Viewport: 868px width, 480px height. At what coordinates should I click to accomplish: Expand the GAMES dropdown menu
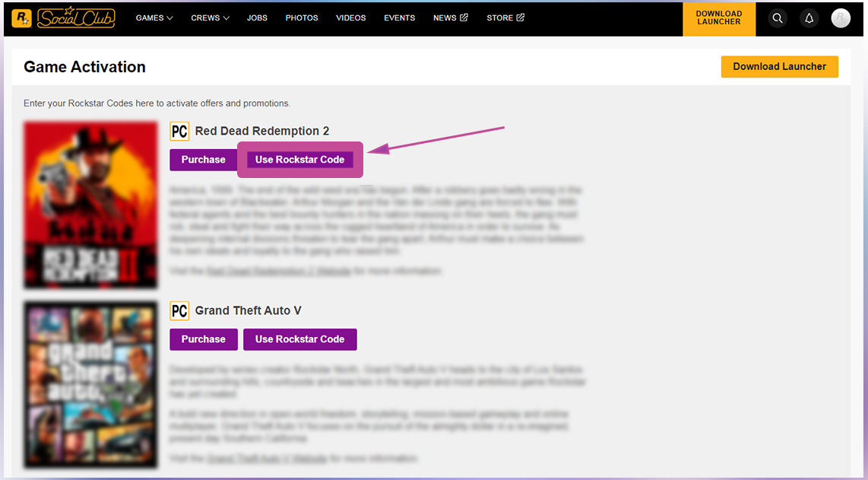[154, 17]
